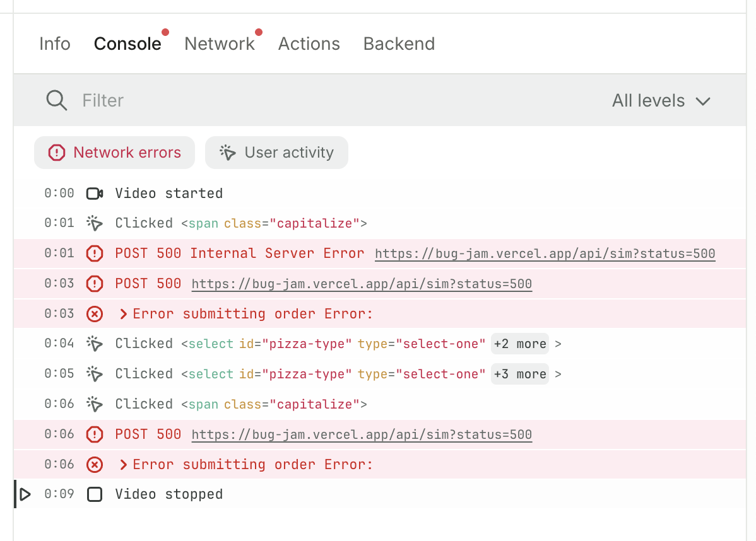Switch to the Info tab

(x=54, y=44)
